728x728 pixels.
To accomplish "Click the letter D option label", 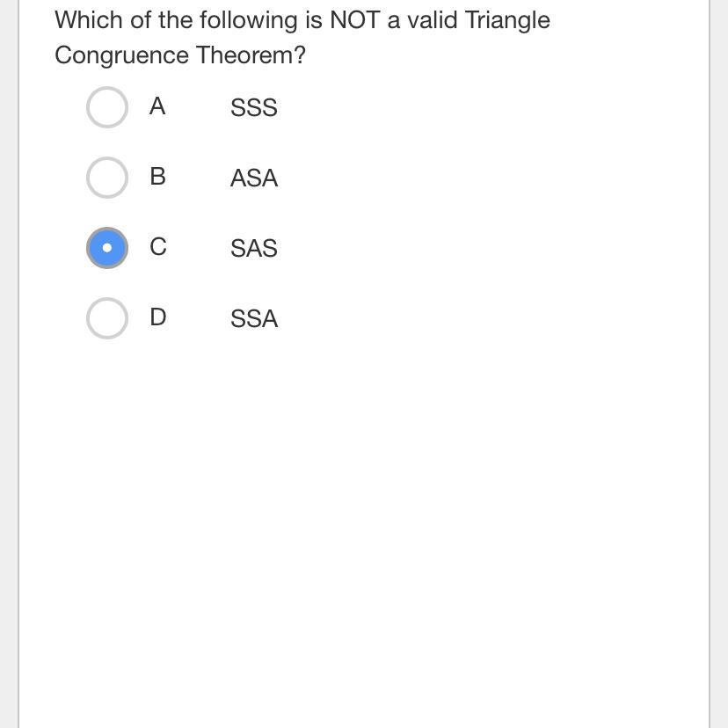I will coord(158,317).
